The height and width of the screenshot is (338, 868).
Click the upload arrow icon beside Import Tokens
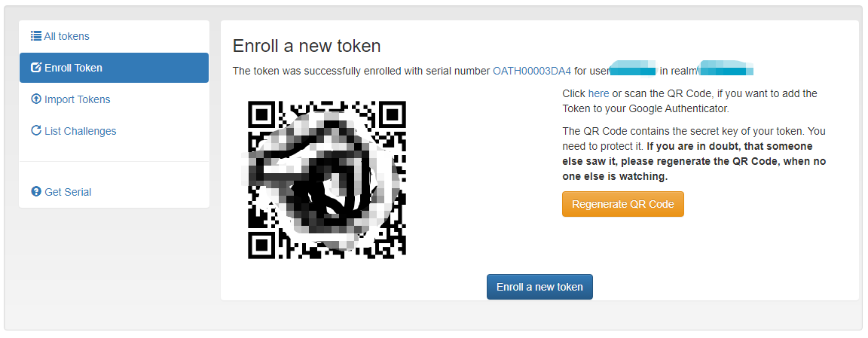coord(36,99)
